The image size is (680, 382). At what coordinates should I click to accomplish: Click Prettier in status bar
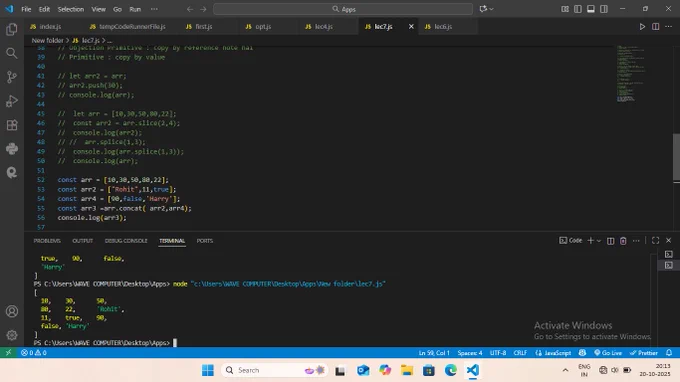click(644, 353)
